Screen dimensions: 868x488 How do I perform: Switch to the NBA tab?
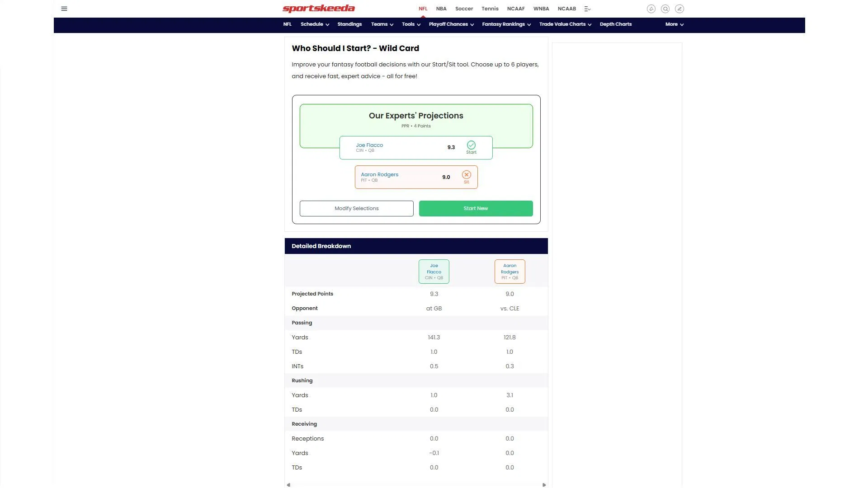point(441,9)
